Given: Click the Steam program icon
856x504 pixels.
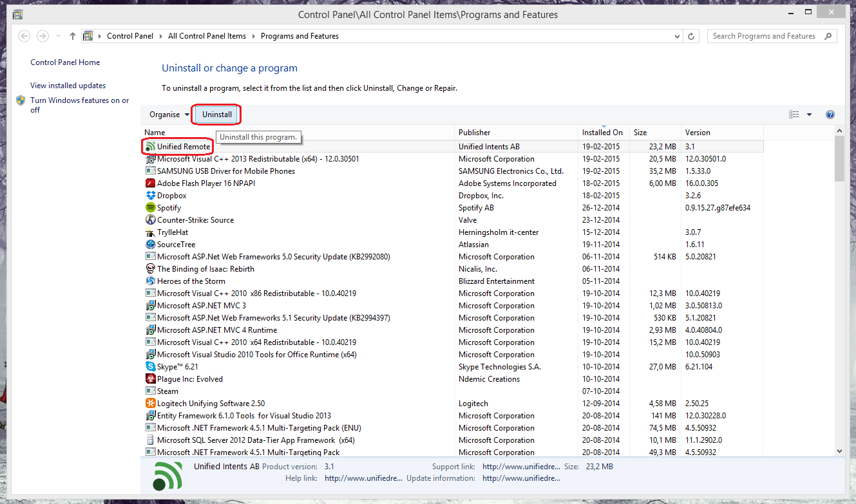Looking at the screenshot, I should pyautogui.click(x=151, y=391).
